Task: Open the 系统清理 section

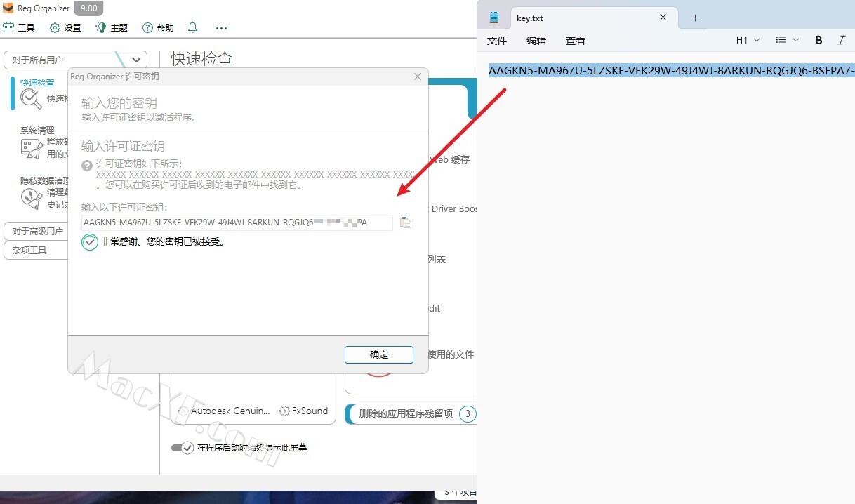Action: click(x=37, y=131)
